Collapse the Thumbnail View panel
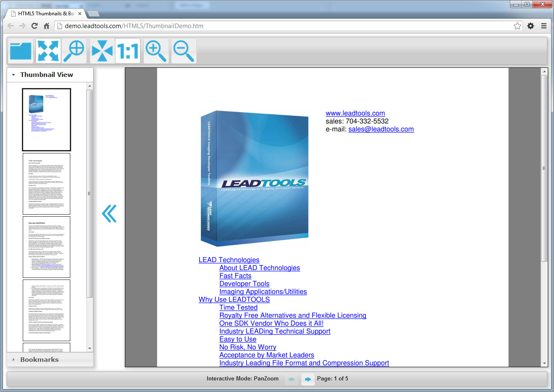This screenshot has height=392, width=554. (50, 75)
